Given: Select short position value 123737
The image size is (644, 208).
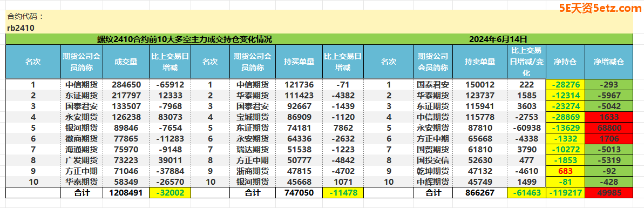Looking at the screenshot, I should (x=480, y=96).
